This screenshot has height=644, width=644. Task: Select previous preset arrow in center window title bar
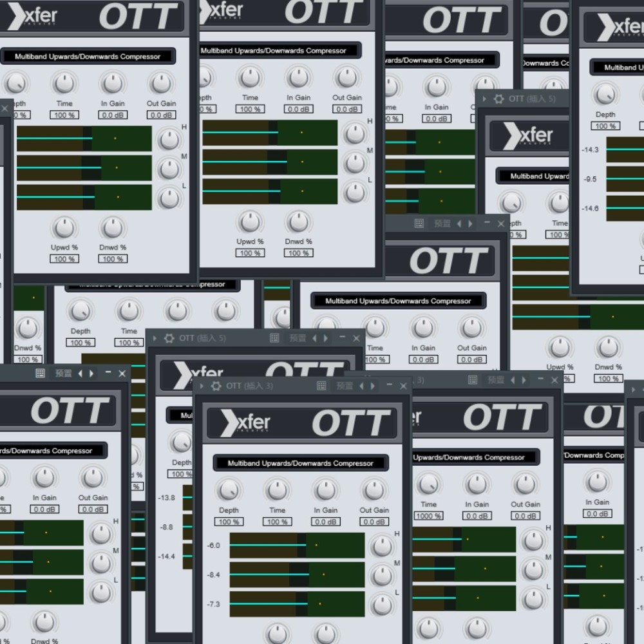[459, 223]
